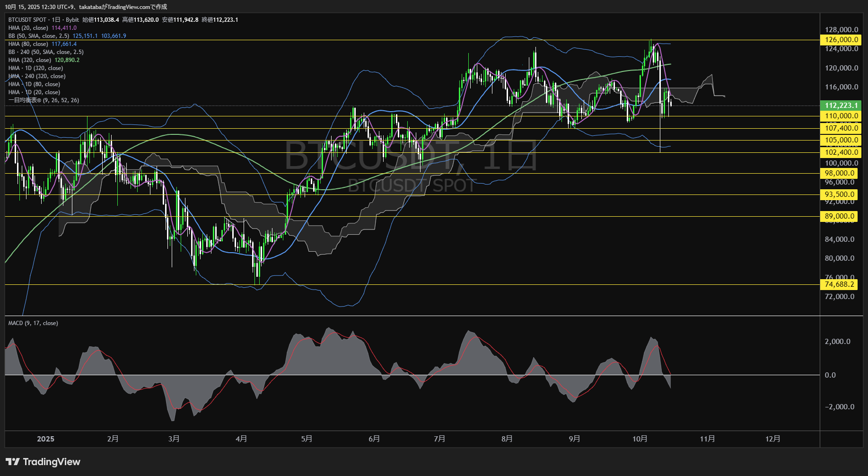Click the 0.0 level on MACD scale

830,375
